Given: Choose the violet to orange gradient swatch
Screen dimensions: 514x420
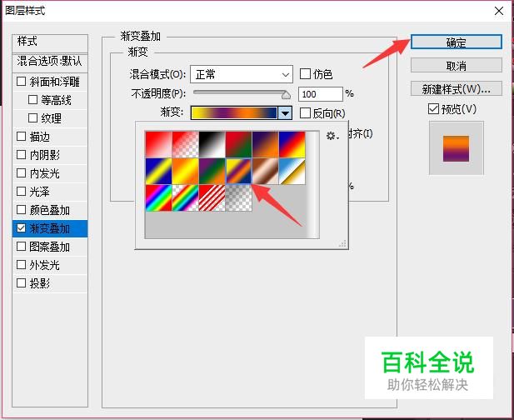Looking at the screenshot, I should (265, 144).
